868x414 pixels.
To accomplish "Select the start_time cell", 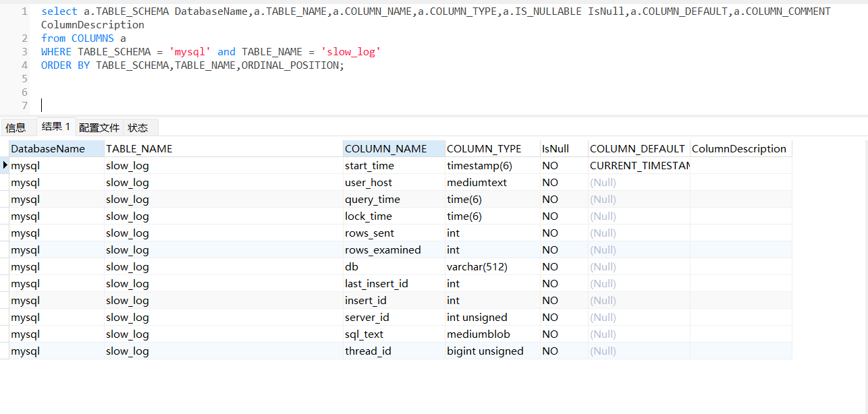I will [394, 166].
